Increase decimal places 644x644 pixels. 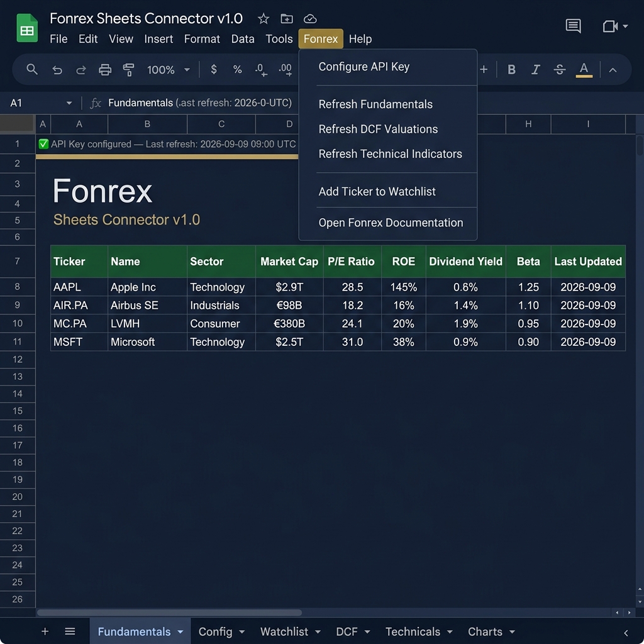(x=286, y=70)
